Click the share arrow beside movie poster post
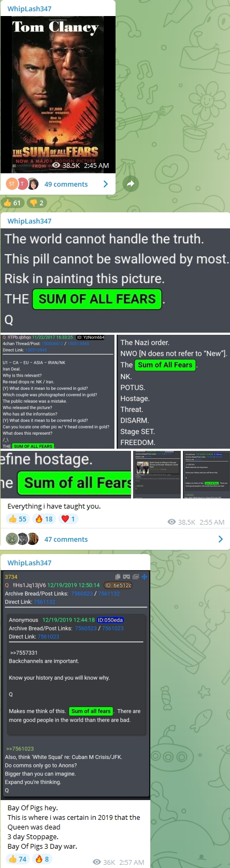This screenshot has width=230, height=868. [x=131, y=184]
